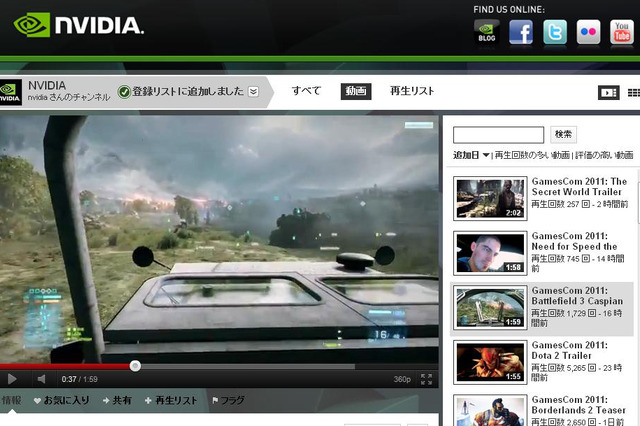Open the NVIDIA Blog icon

point(487,32)
